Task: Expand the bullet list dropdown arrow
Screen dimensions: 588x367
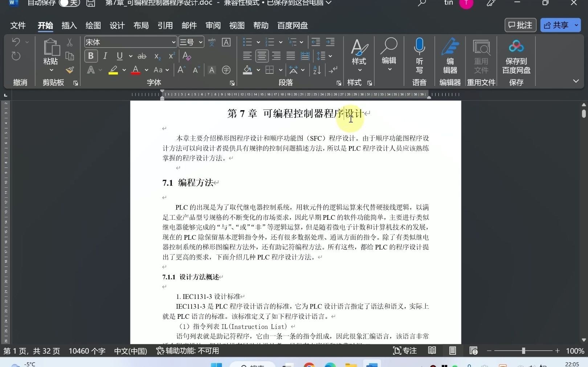Action: point(258,42)
